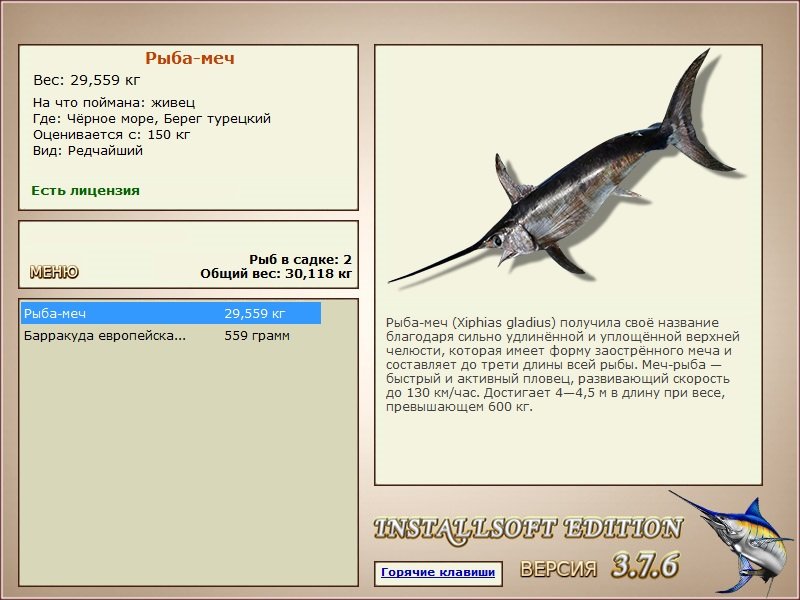This screenshot has width=800, height=600.
Task: Select the Барракуда европейска... row
Action: pos(171,336)
